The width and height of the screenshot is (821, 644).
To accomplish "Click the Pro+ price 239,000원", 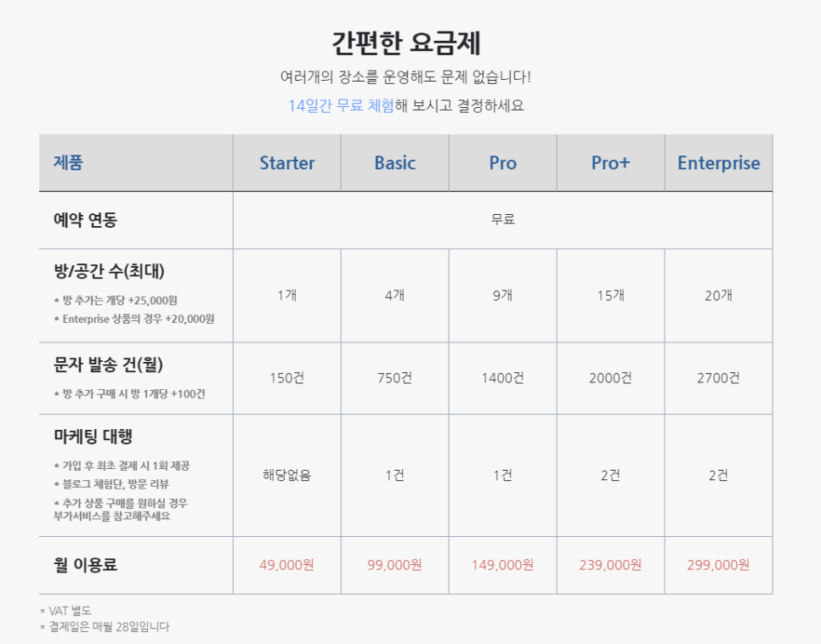I will coord(610,565).
